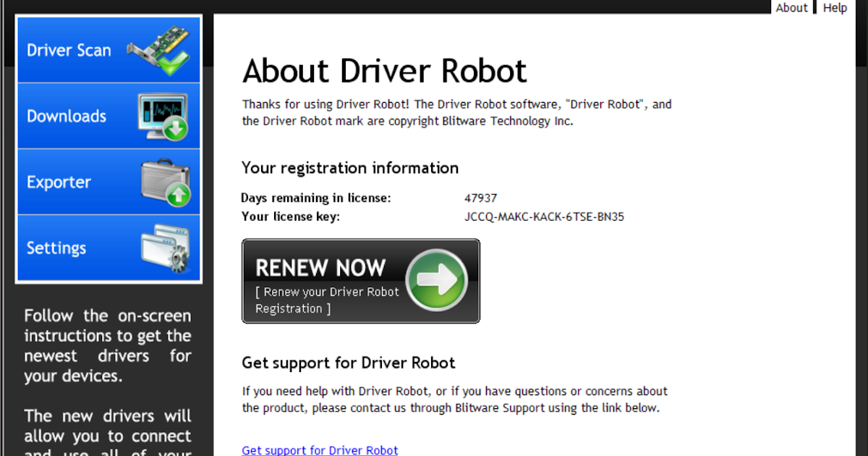The width and height of the screenshot is (868, 456).
Task: Click the RENEW NOW button
Action: (x=361, y=281)
